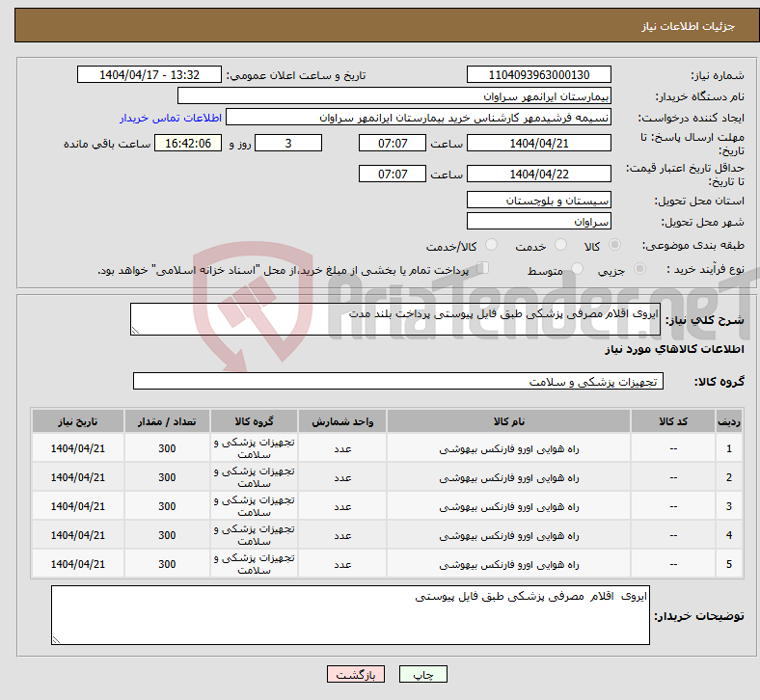Click the تاریخ نیاز column header
The width and height of the screenshot is (760, 700).
coord(78,421)
